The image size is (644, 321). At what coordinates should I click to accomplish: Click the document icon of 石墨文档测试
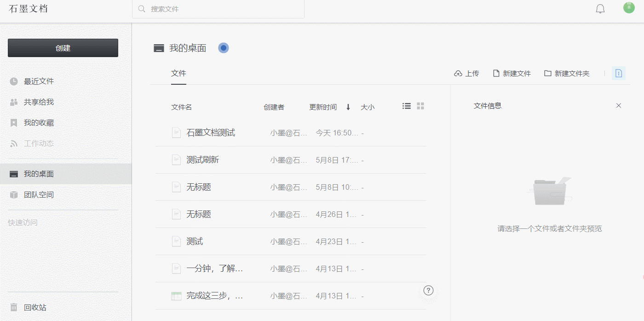click(176, 133)
